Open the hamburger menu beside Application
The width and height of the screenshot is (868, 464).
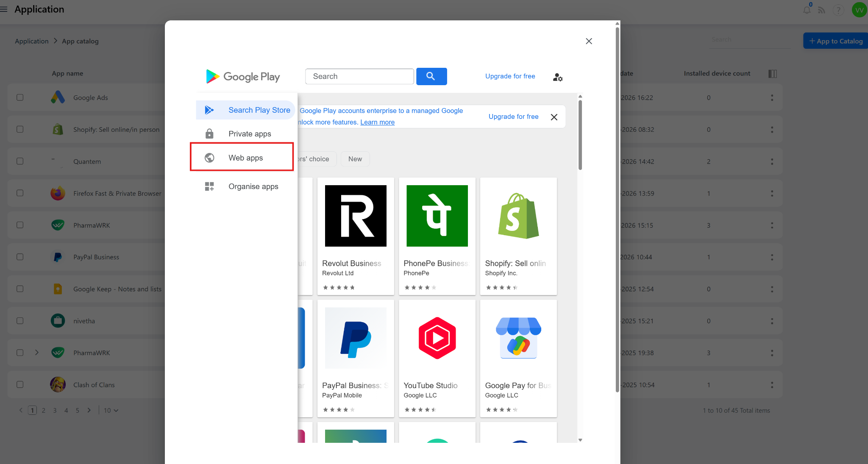pos(4,9)
